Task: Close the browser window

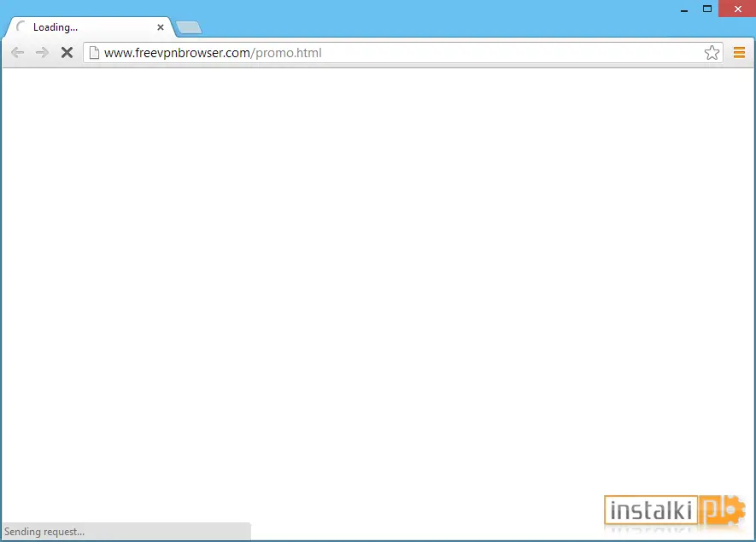Action: 737,9
